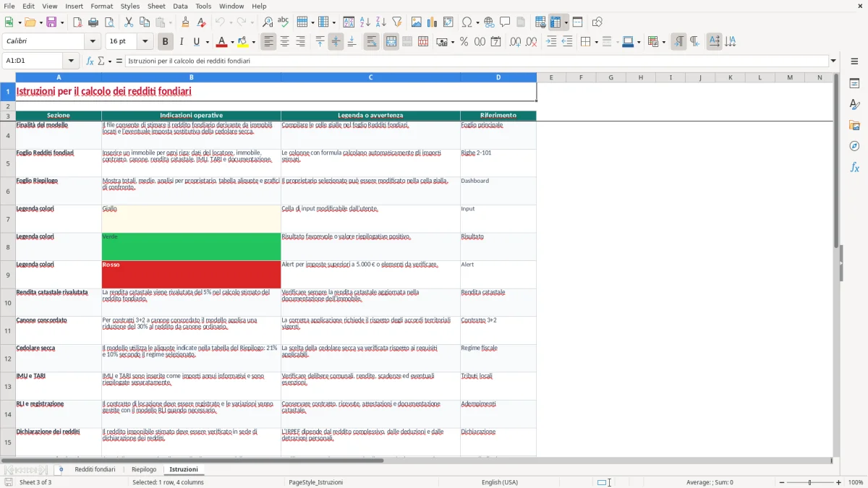Image resolution: width=868 pixels, height=488 pixels.
Task: Open the Undo dropdown arrow
Action: click(x=230, y=22)
